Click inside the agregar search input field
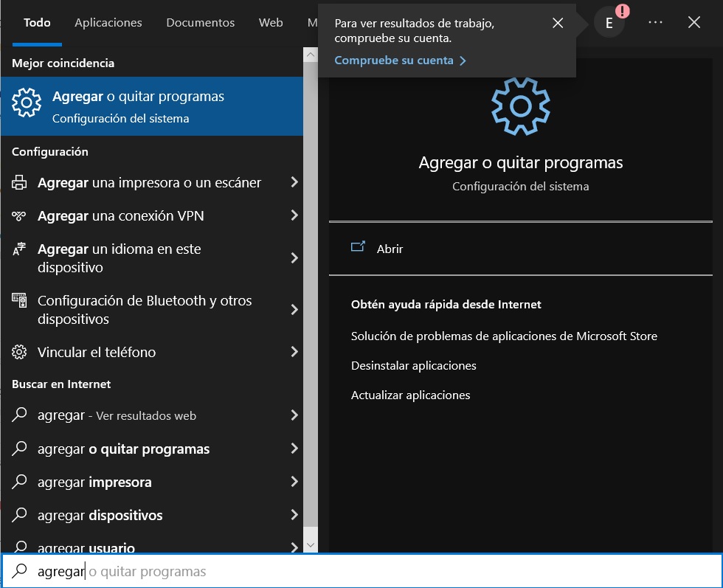The height and width of the screenshot is (588, 723). tap(361, 571)
